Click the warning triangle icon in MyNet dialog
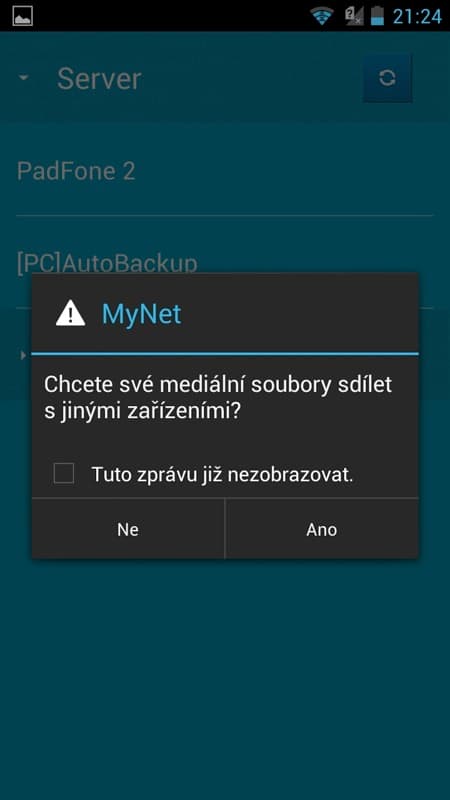450x800 pixels. pos(70,313)
